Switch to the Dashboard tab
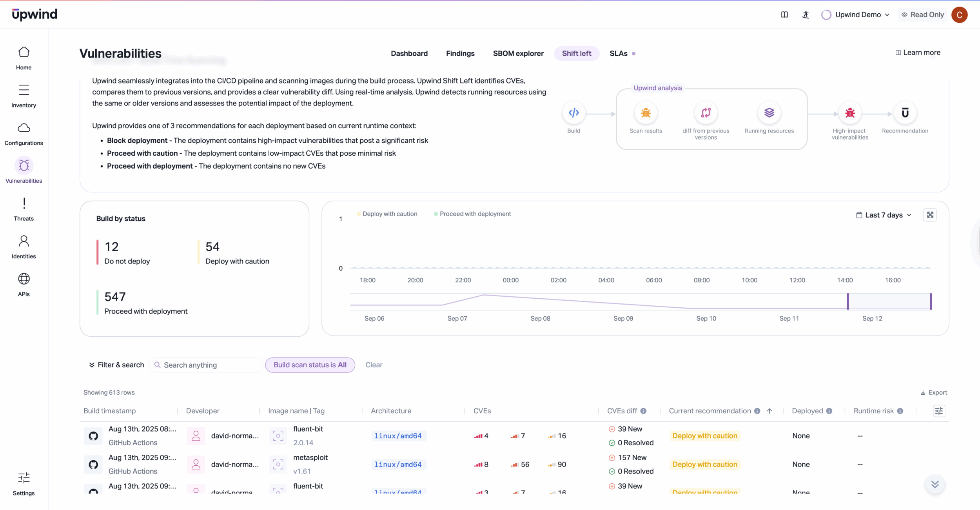This screenshot has height=510, width=980. [x=409, y=53]
